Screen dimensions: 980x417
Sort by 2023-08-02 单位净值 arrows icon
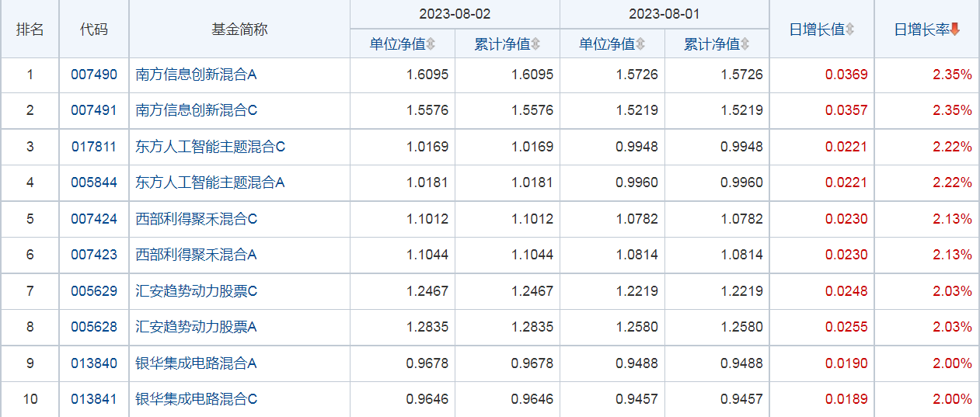(431, 44)
